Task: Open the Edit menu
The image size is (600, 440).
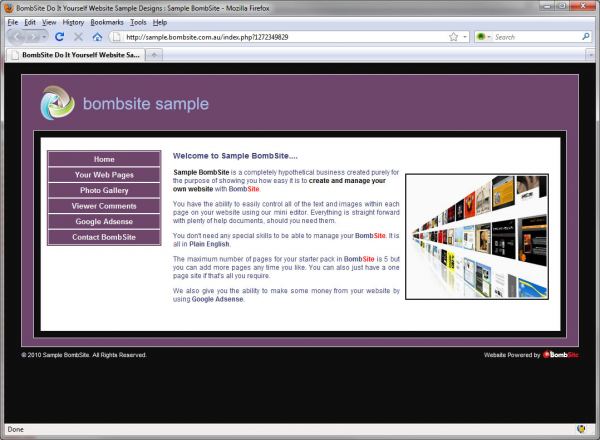Action: pyautogui.click(x=30, y=22)
